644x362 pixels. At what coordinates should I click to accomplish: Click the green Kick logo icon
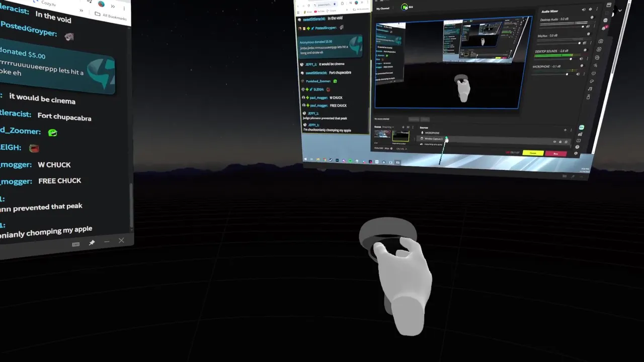click(x=404, y=7)
